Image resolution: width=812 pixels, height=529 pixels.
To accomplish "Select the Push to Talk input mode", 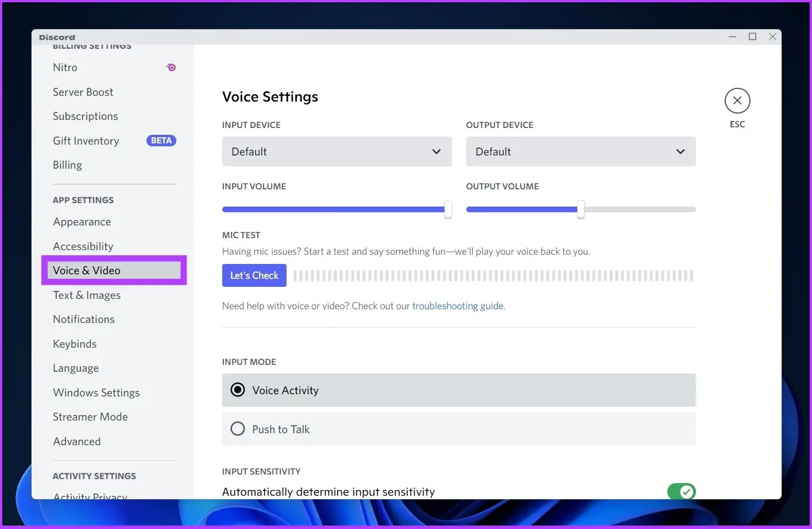I will click(238, 429).
